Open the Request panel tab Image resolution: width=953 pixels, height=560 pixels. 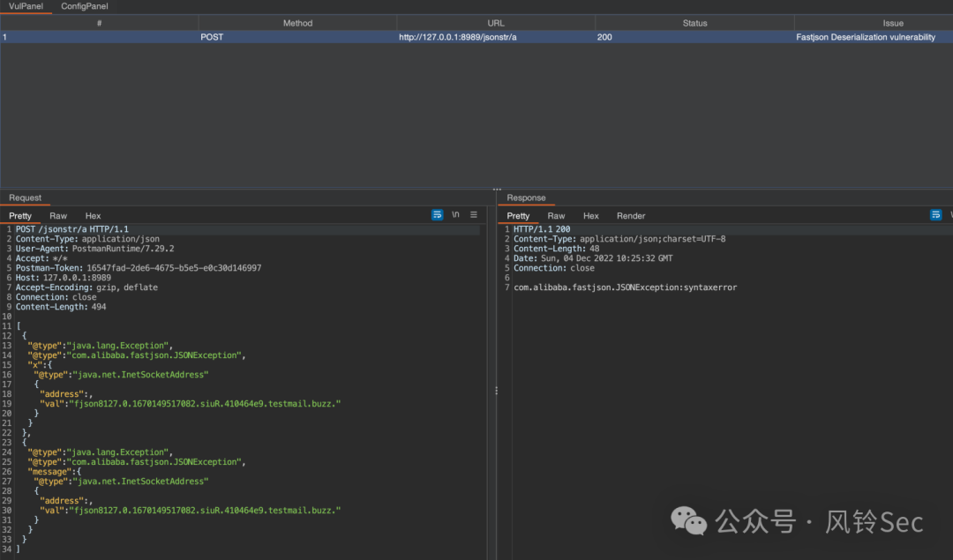pos(25,198)
